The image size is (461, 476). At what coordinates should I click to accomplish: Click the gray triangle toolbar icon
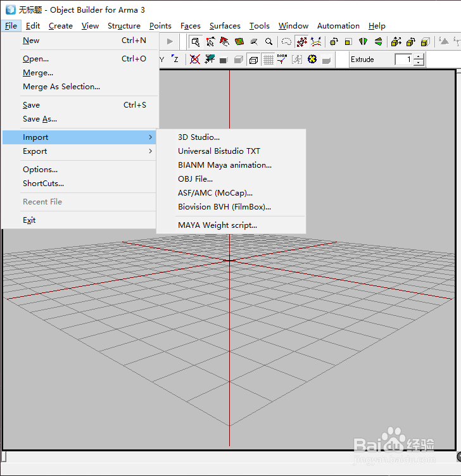coord(444,41)
